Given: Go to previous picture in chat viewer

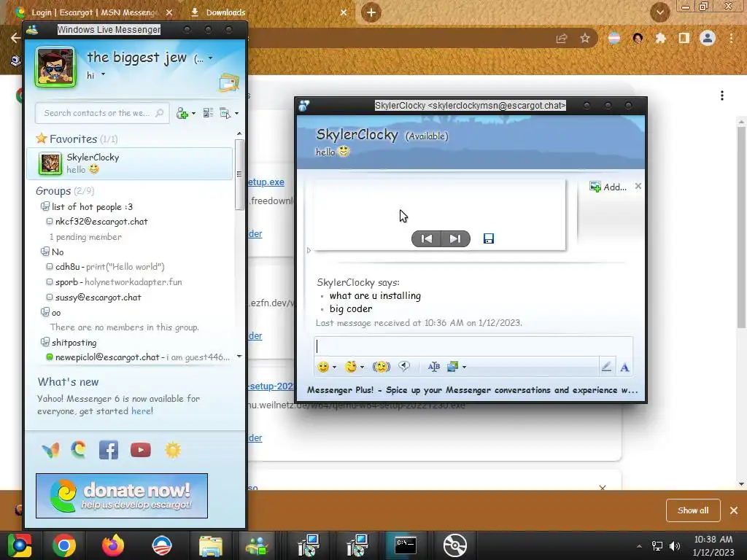Looking at the screenshot, I should pos(426,238).
